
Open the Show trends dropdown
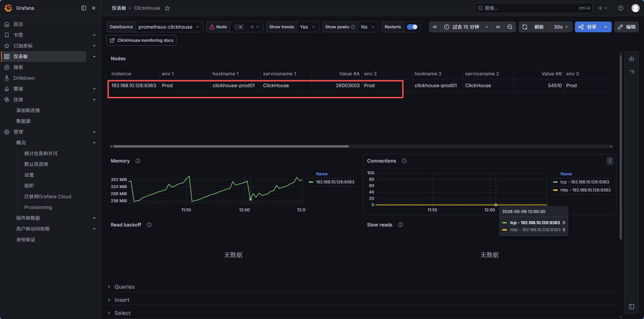[308, 27]
